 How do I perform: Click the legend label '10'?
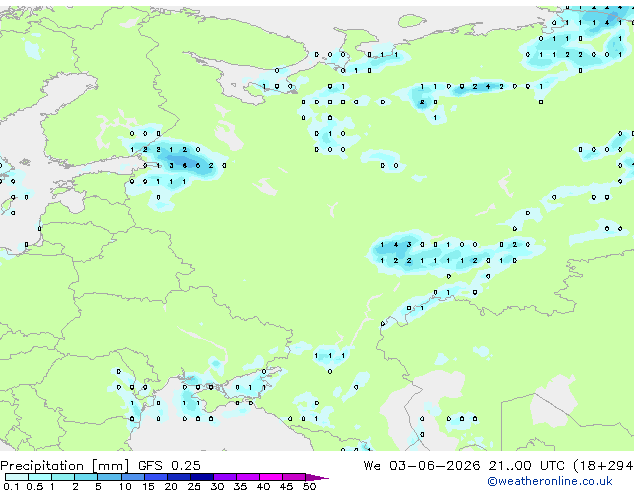point(125,486)
